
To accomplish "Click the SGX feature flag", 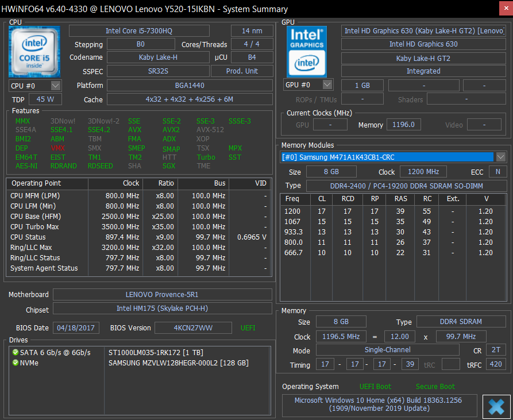I will [x=169, y=166].
